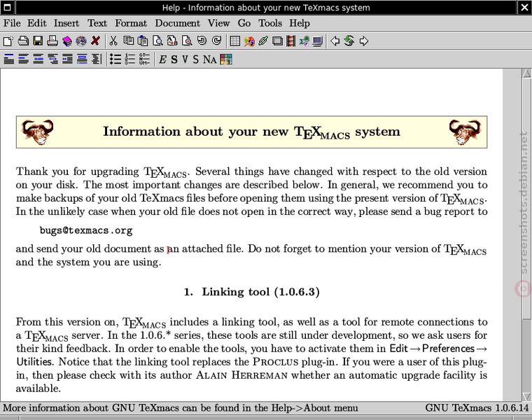This screenshot has width=532, height=420.
Task: Insert a link with the chain icon
Action: tap(263, 41)
